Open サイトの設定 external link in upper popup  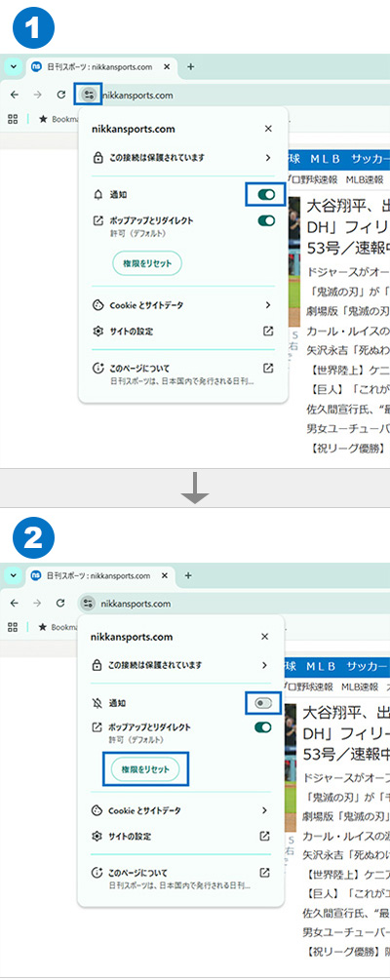(x=268, y=332)
